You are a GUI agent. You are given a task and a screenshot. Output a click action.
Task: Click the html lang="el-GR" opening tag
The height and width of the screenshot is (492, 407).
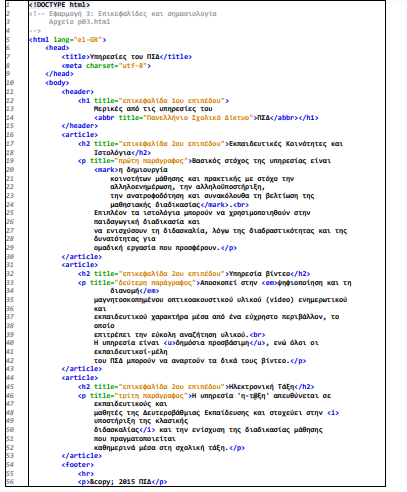pos(68,40)
